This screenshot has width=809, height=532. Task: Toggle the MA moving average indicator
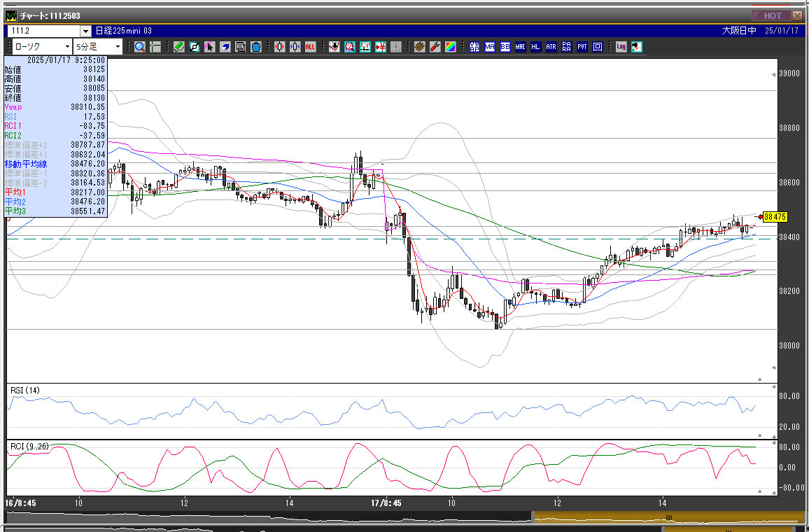tap(490, 47)
